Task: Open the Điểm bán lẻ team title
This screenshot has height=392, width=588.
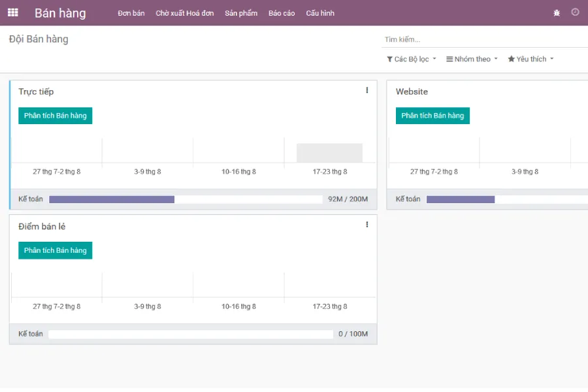Action: [42, 227]
